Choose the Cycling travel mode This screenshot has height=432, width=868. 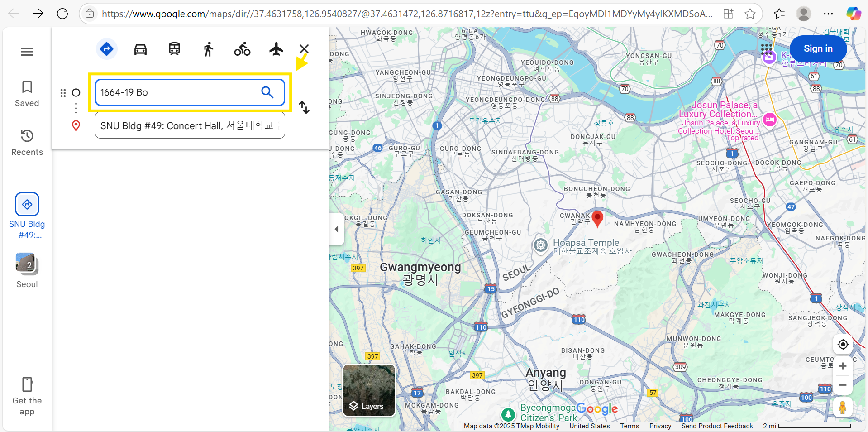pyautogui.click(x=242, y=49)
